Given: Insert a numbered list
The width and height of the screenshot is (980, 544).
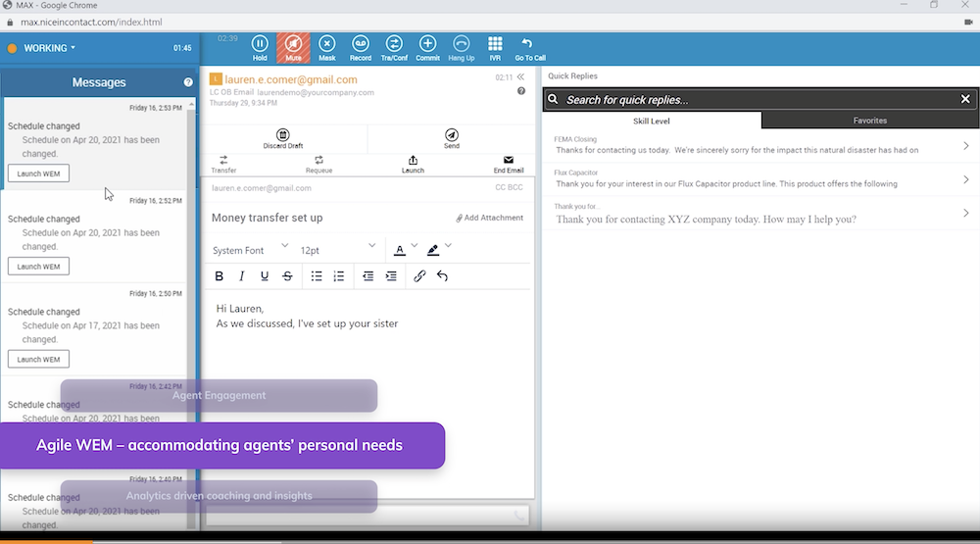Looking at the screenshot, I should click(339, 275).
